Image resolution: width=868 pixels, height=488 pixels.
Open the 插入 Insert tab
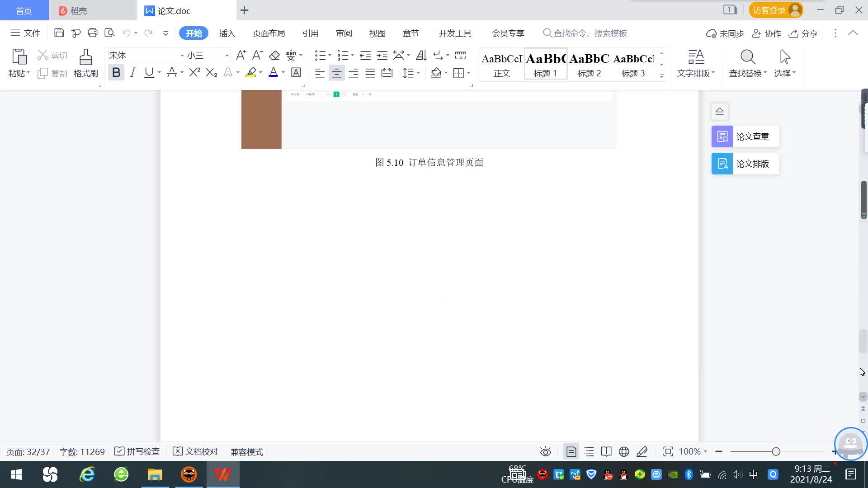click(x=227, y=33)
